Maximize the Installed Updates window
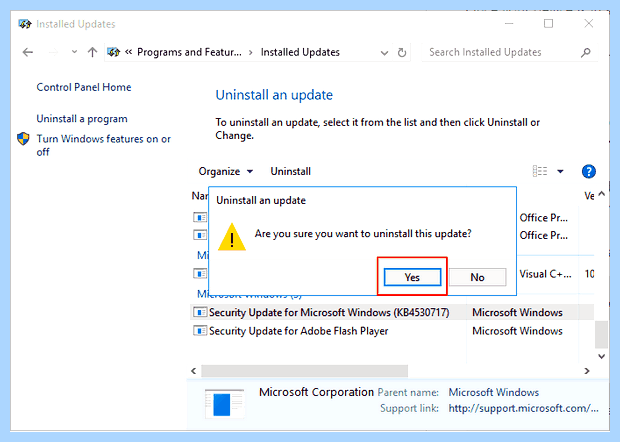Screen dimensions: 620x442 [x=548, y=24]
